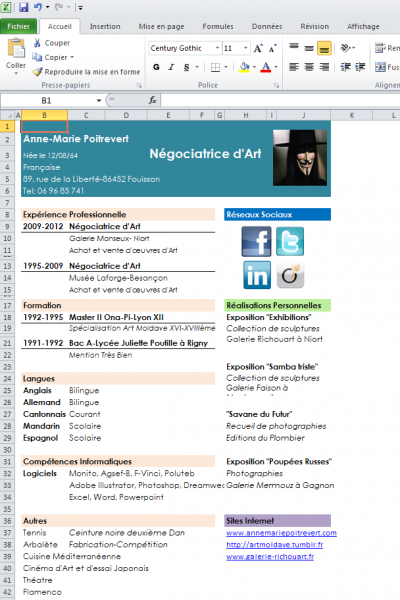Click the Select All corner button
This screenshot has height=600, width=400.
[x=7, y=115]
